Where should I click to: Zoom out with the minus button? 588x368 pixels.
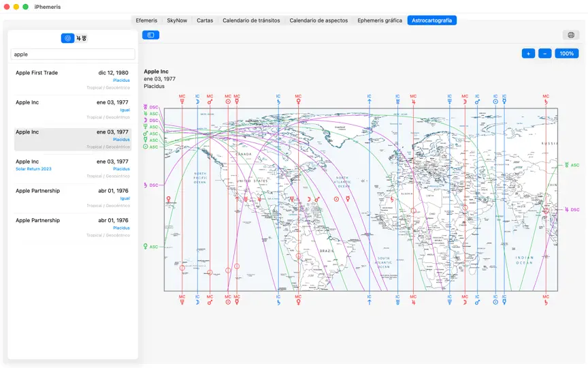point(544,53)
